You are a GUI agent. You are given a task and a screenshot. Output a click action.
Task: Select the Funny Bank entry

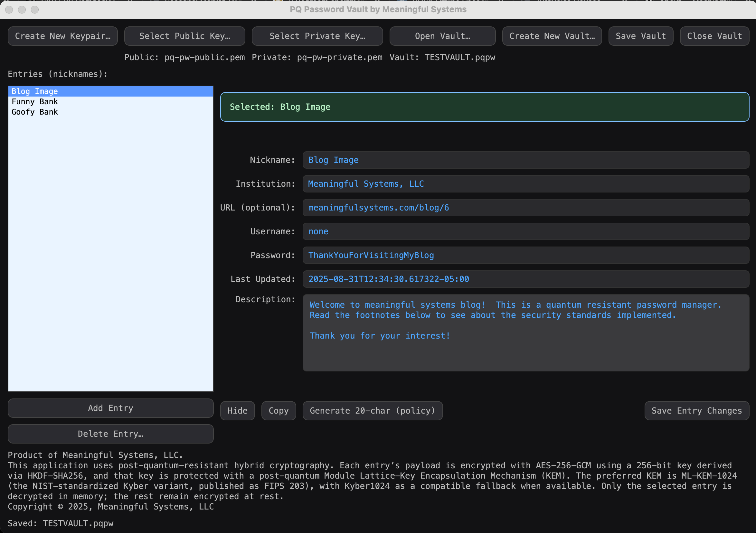(x=111, y=101)
